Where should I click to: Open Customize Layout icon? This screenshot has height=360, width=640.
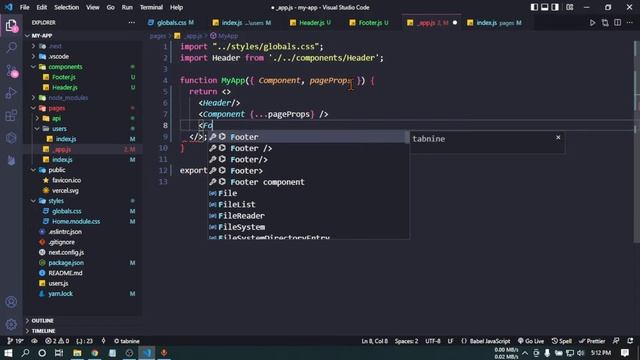[570, 7]
